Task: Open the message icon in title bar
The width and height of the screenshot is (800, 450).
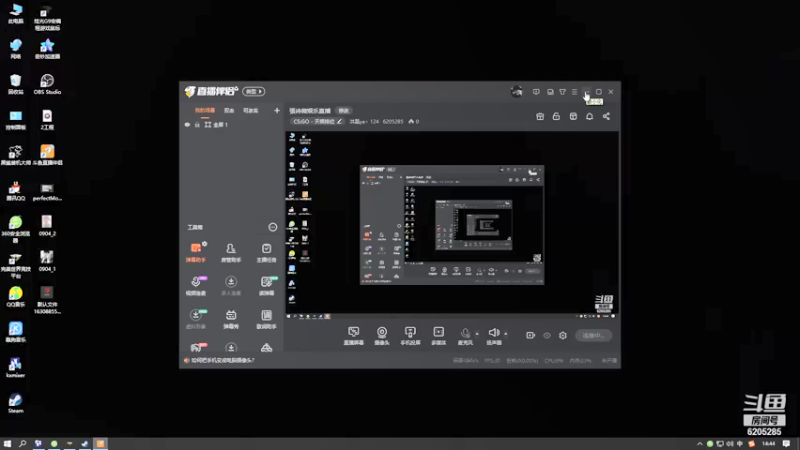Action: 536,92
